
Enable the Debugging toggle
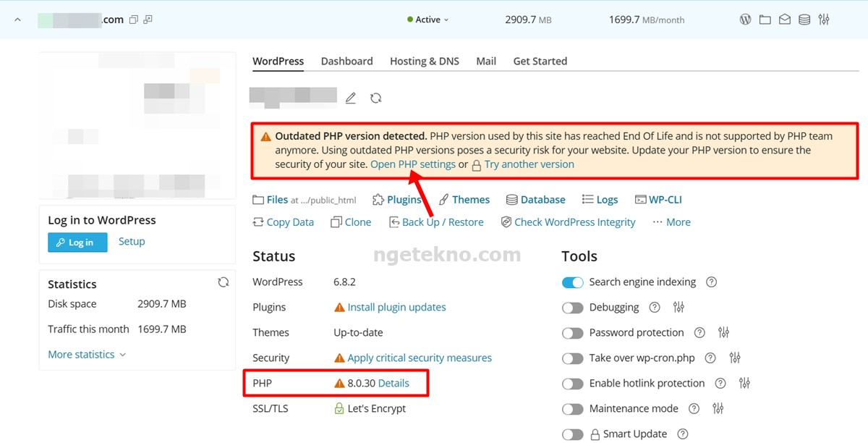pos(573,308)
